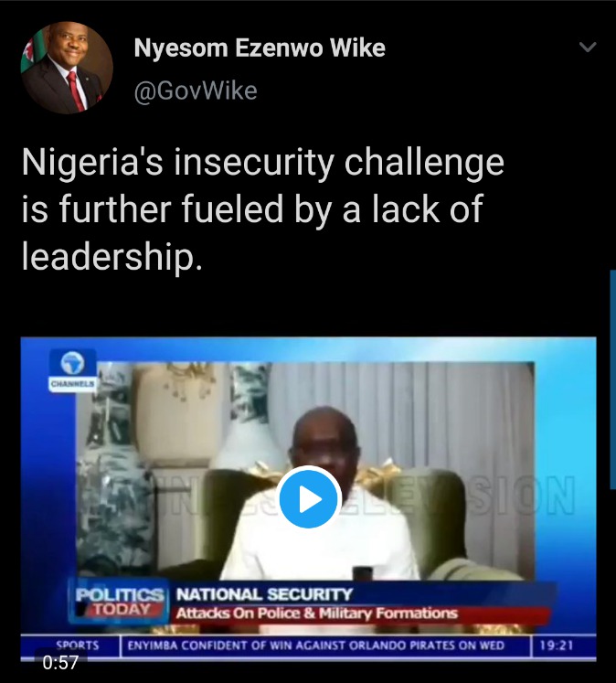
Task: Click the word 'leadership.' in the tweet
Action: pyautogui.click(x=112, y=257)
